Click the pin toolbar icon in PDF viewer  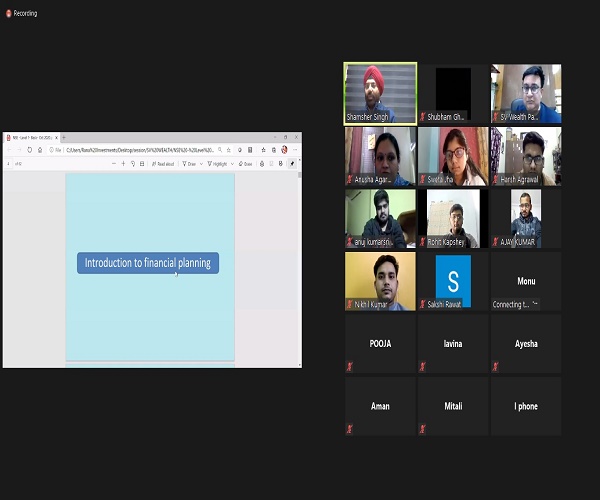click(292, 164)
